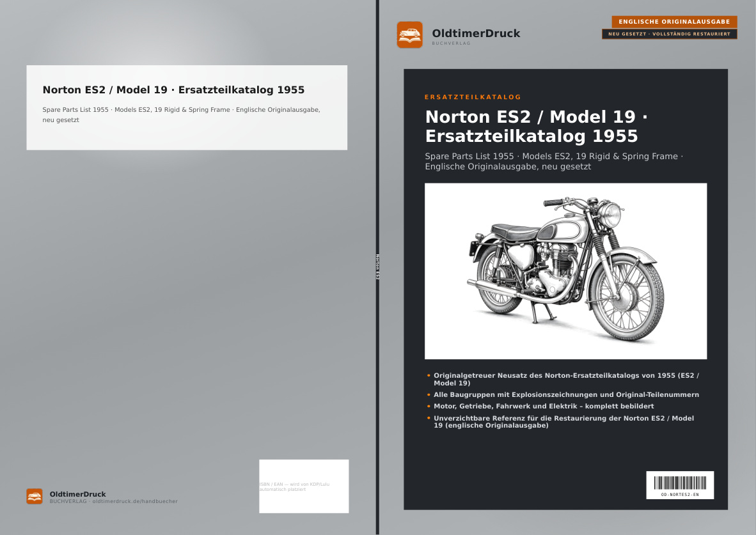Click the OldtimerDruck name on back cover footer
This screenshot has height=535, width=756.
[x=77, y=494]
